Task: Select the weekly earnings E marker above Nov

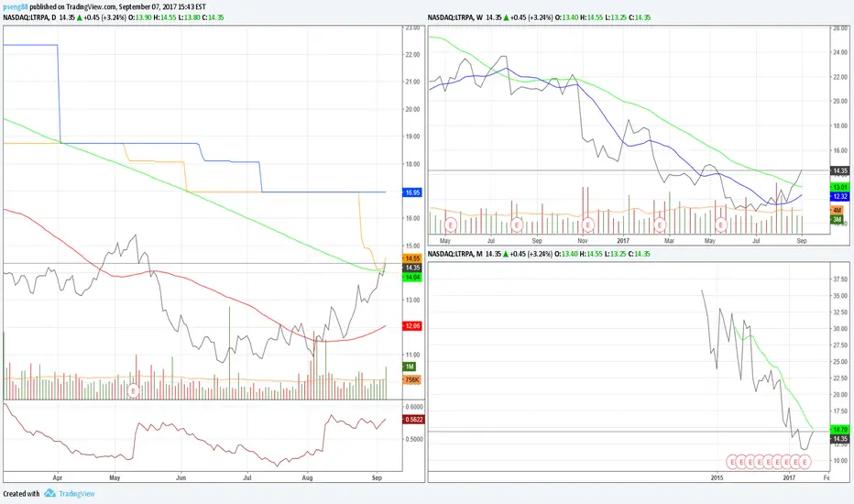Action: point(587,225)
